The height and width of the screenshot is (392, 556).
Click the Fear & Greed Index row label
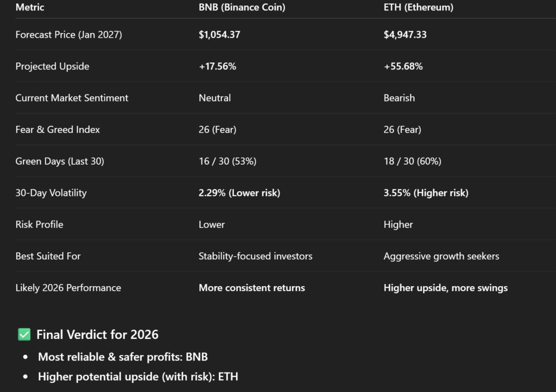tap(58, 129)
